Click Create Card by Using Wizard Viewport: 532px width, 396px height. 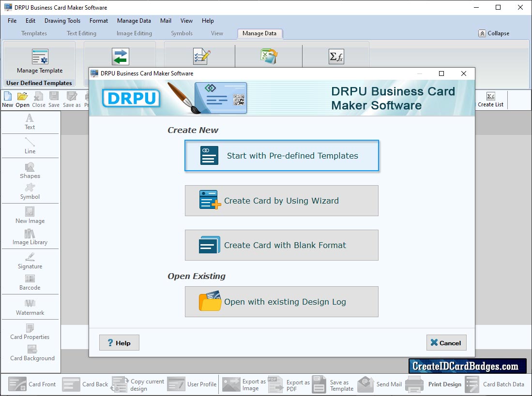point(282,201)
